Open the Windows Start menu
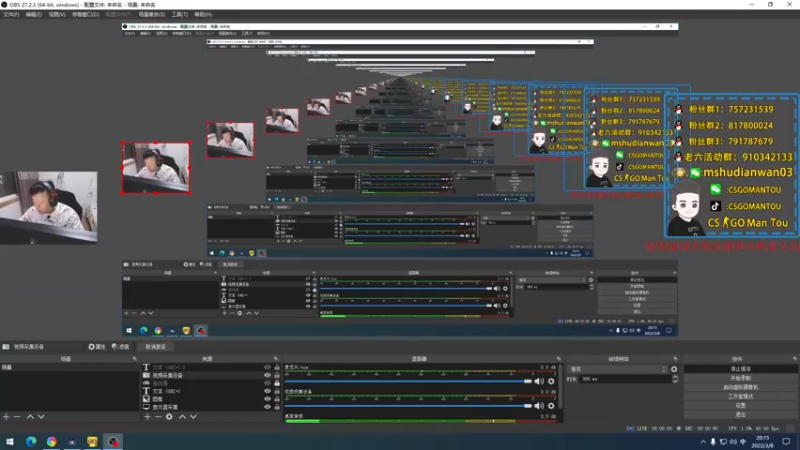 coord(10,441)
